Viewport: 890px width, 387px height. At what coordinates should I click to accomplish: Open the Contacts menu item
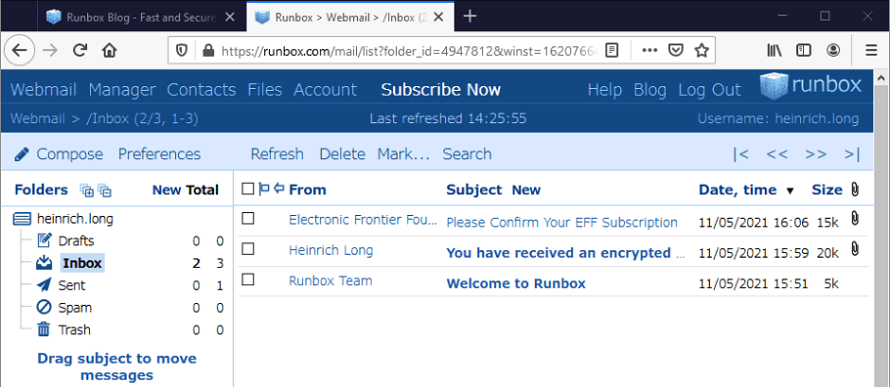(201, 90)
